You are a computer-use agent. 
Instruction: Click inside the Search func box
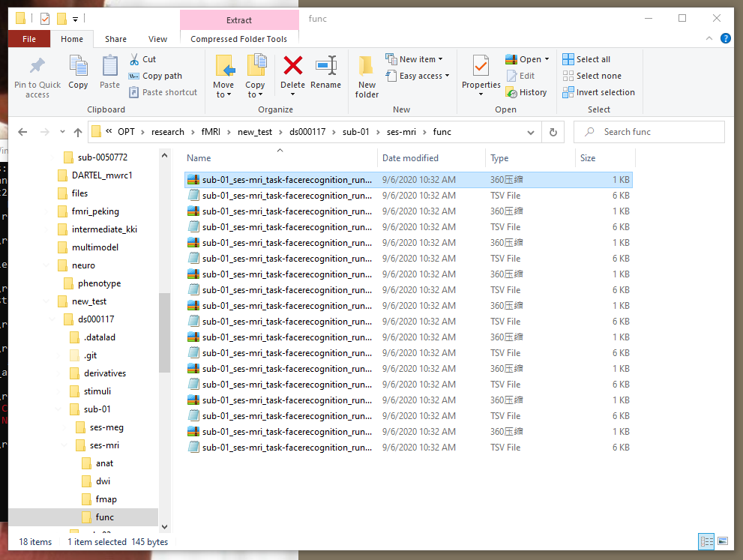(649, 131)
